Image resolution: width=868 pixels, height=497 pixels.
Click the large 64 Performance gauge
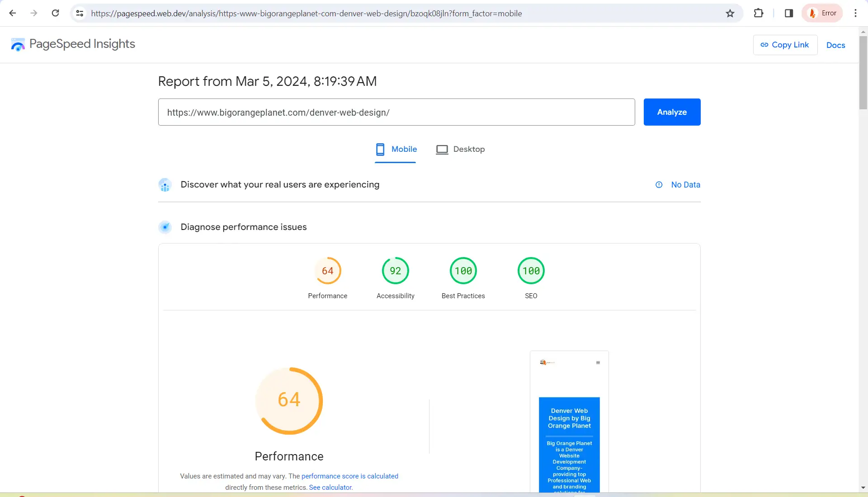pos(289,401)
